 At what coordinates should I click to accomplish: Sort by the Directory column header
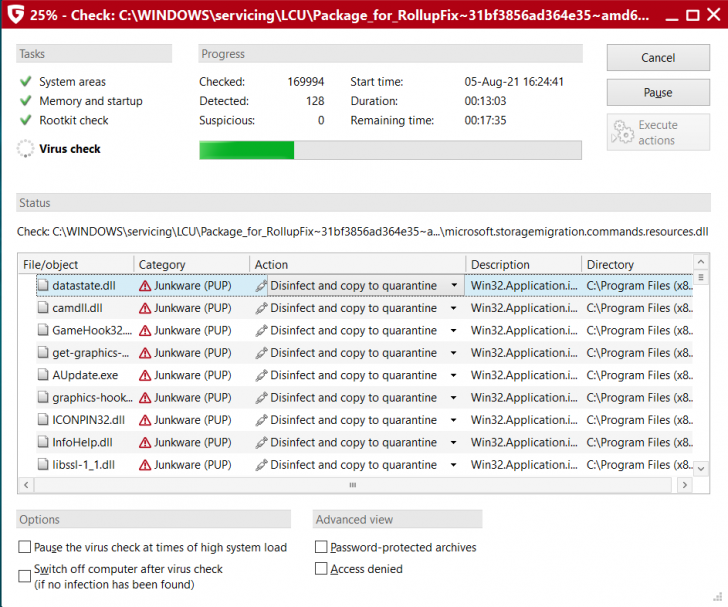[x=637, y=264]
